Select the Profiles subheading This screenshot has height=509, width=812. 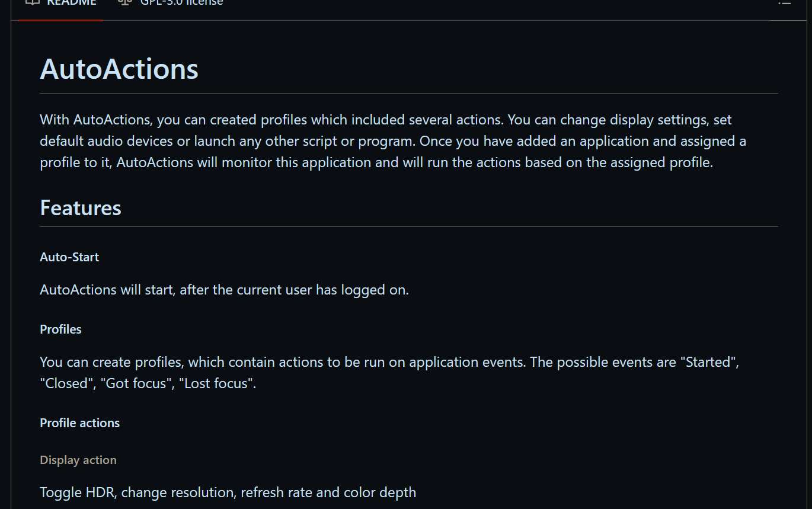tap(60, 329)
